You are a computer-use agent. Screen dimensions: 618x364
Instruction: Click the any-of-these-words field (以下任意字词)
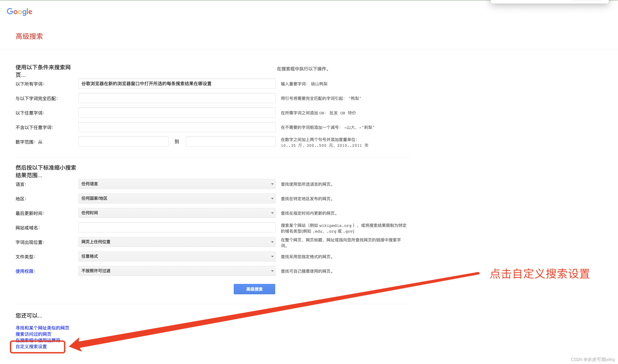pyautogui.click(x=176, y=113)
